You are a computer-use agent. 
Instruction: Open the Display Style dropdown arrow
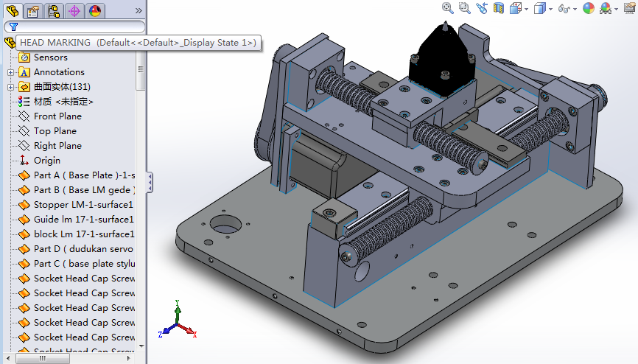click(550, 9)
